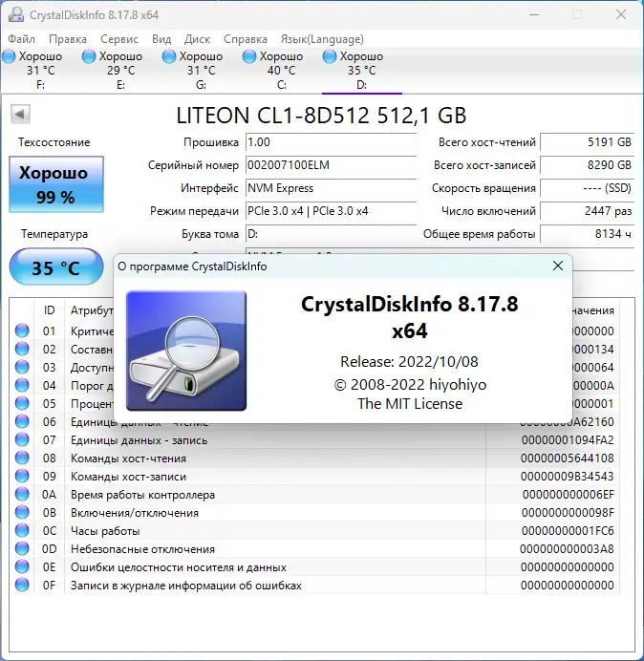
Task: Minimize the CrystalDiskInfo window
Action: (x=534, y=14)
